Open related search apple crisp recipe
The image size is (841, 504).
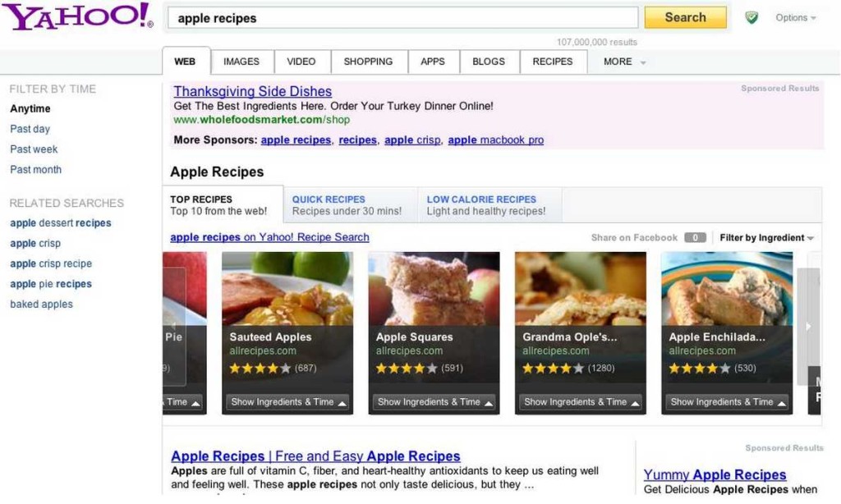coord(51,263)
